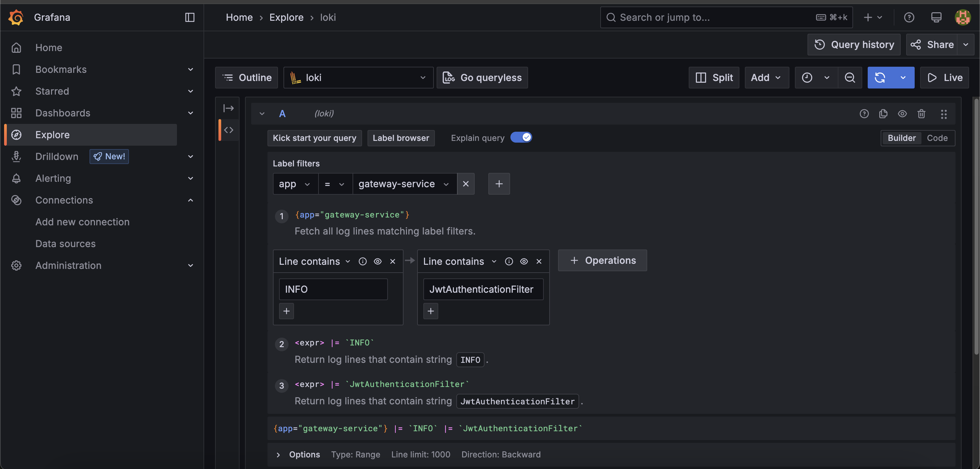Click the blue run query refresh icon
Viewport: 980px width, 469px height.
point(880,78)
